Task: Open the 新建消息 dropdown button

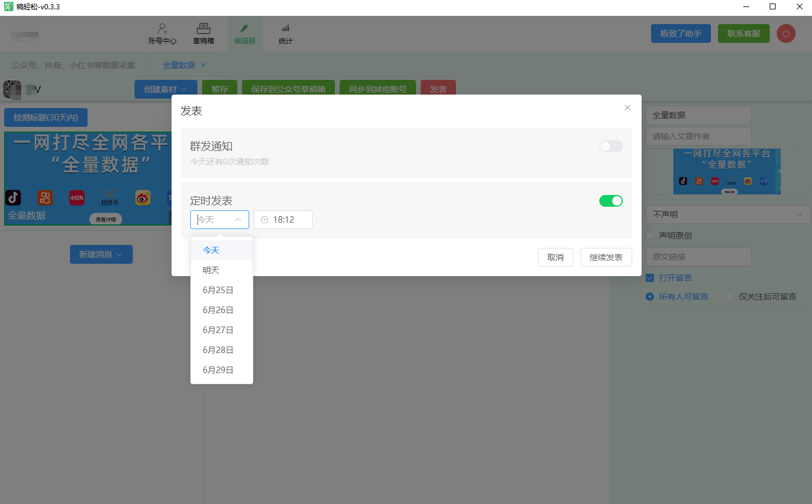Action: coord(101,254)
